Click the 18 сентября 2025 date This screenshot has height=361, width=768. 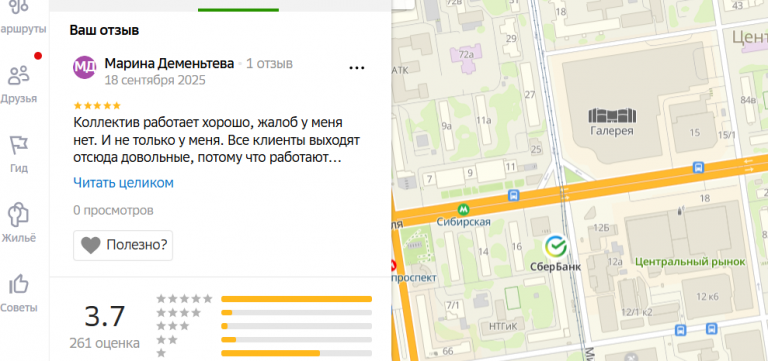click(155, 80)
